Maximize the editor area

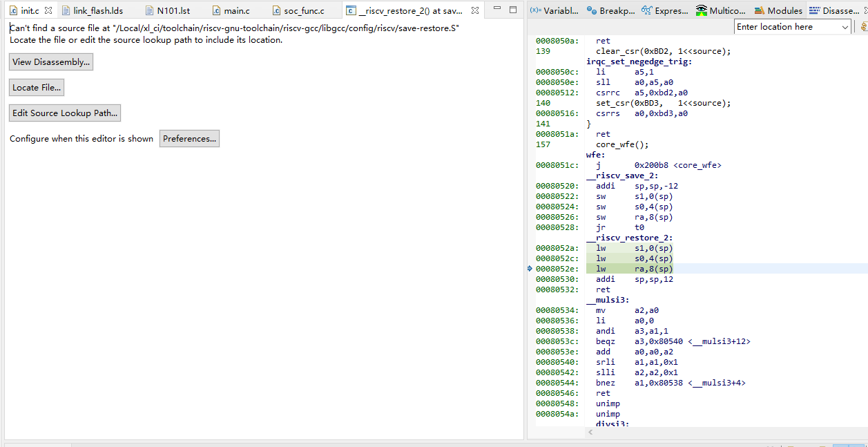[x=513, y=10]
